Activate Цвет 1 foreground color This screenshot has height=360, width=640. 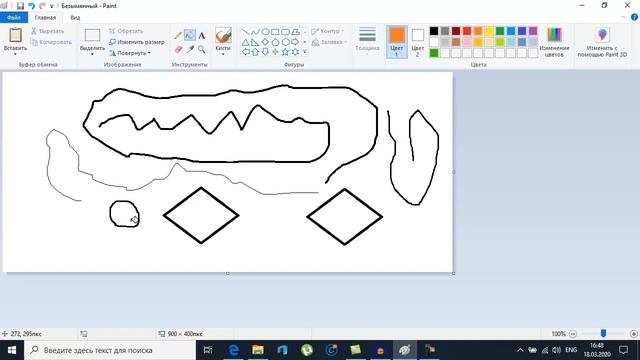coord(396,42)
